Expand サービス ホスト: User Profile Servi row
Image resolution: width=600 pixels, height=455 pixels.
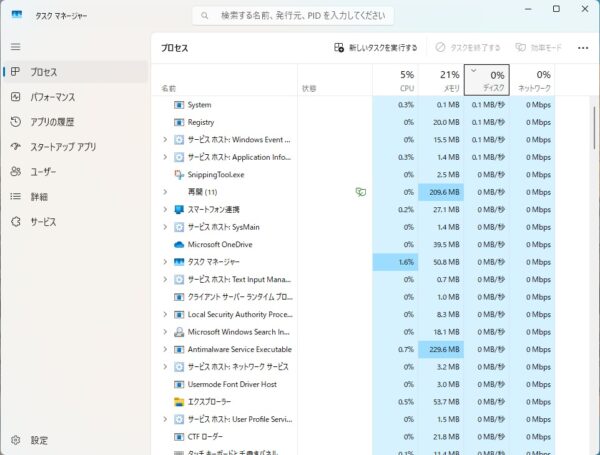click(165, 419)
